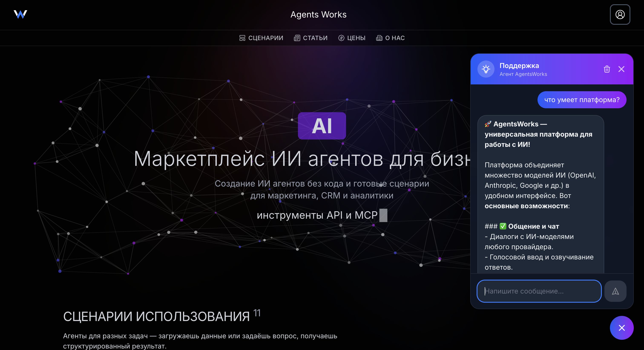Navigate to О НАС page

395,38
